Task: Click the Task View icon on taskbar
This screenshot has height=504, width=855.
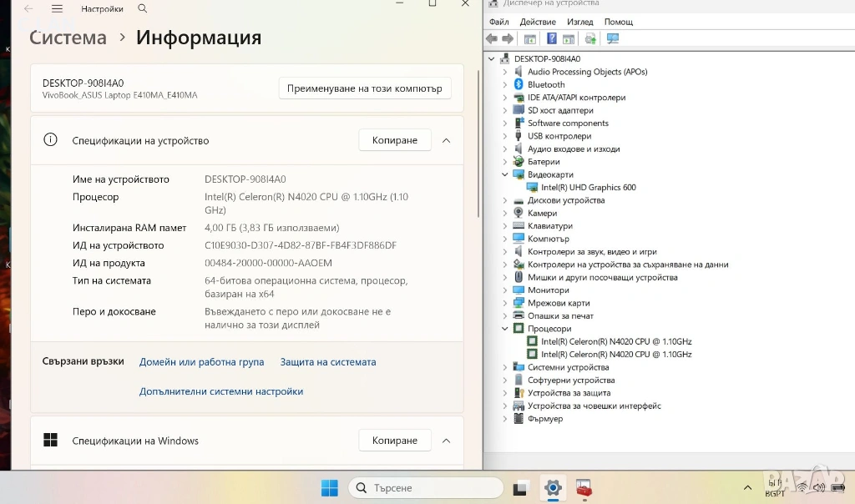Action: [x=522, y=487]
